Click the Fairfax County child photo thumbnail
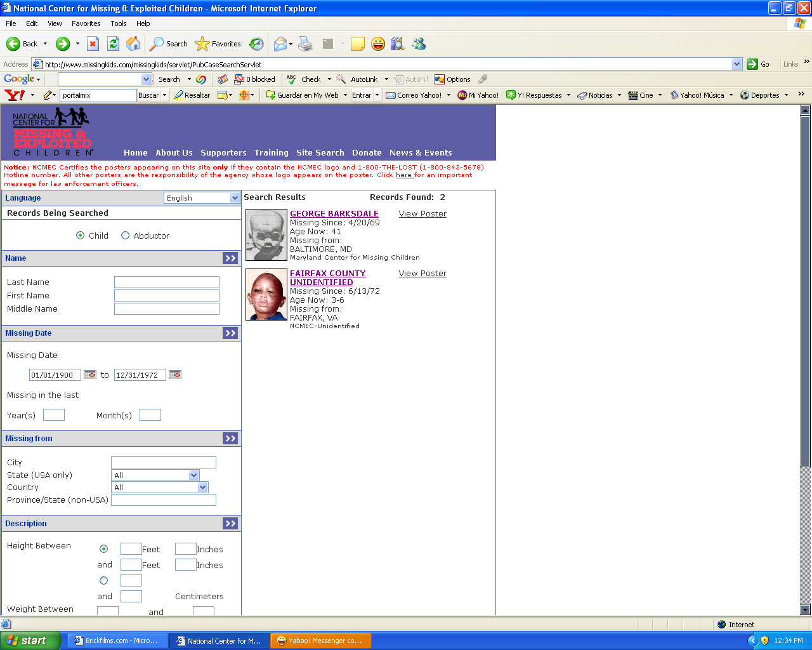812x650 pixels. click(x=266, y=295)
